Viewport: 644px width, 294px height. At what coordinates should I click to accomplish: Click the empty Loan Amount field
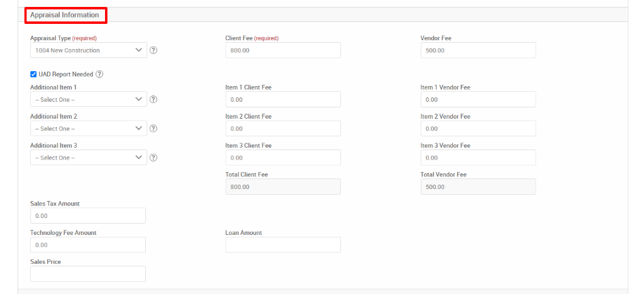(x=283, y=245)
